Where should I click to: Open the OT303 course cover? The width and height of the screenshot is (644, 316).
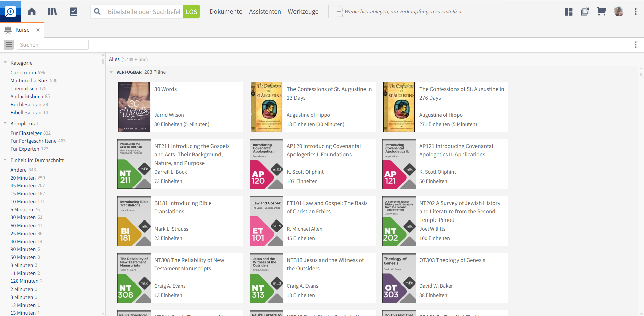pyautogui.click(x=399, y=278)
